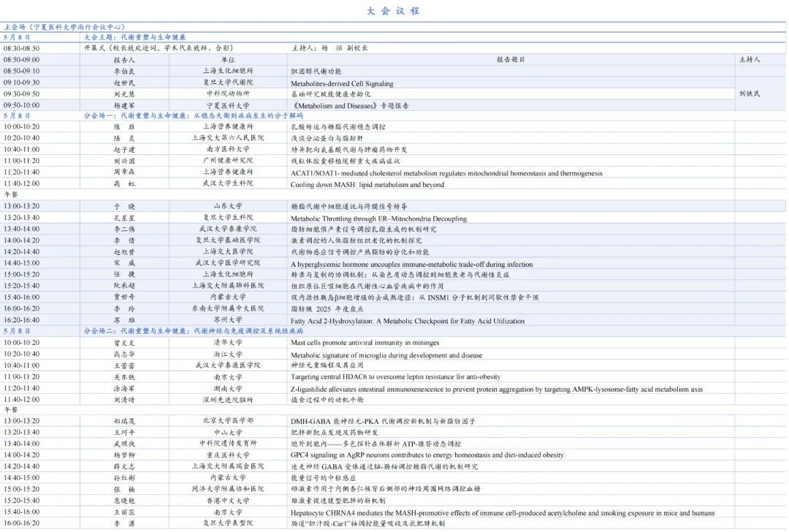Click the speaker name '李伯良'
Viewport: 789px width, 532px height.
coord(123,72)
